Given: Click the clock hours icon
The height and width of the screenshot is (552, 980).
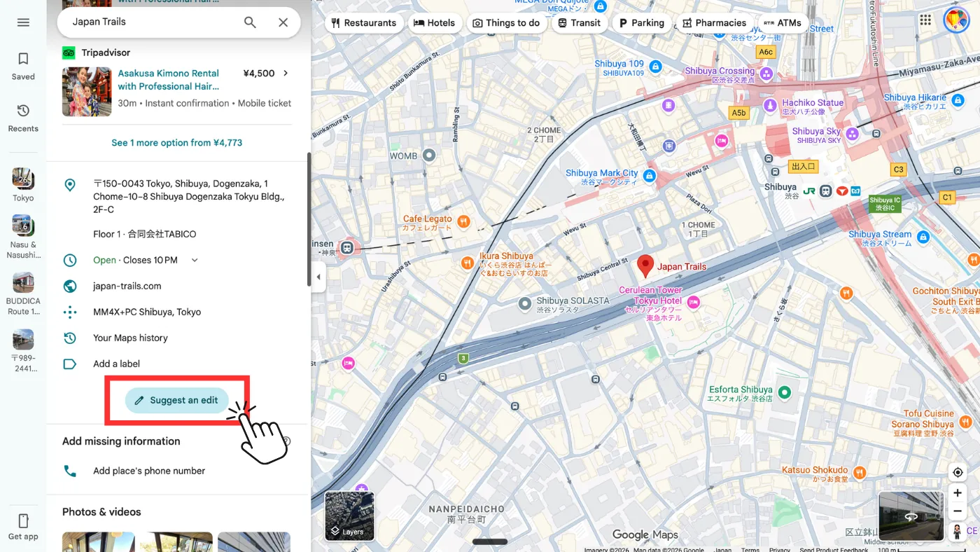Looking at the screenshot, I should point(69,260).
